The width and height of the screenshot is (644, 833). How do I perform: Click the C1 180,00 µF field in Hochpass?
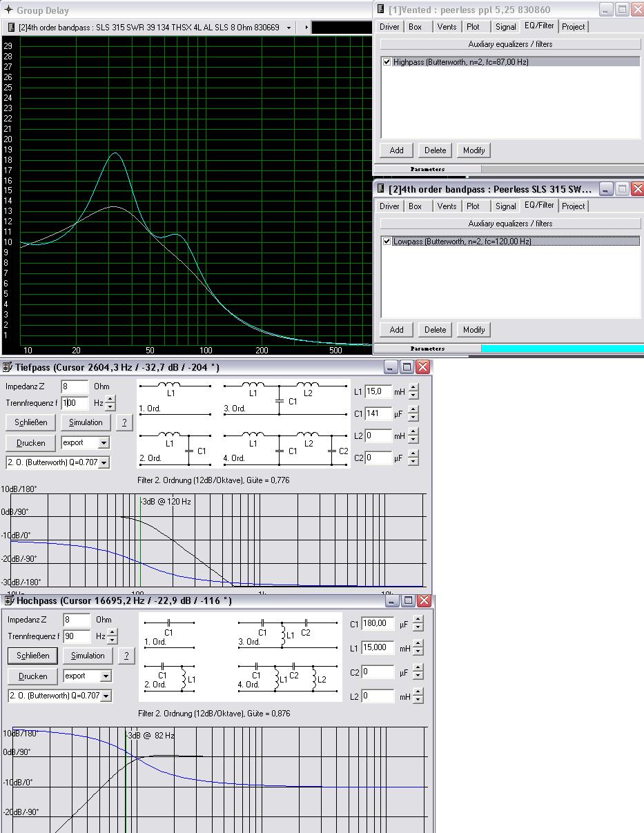tap(378, 624)
